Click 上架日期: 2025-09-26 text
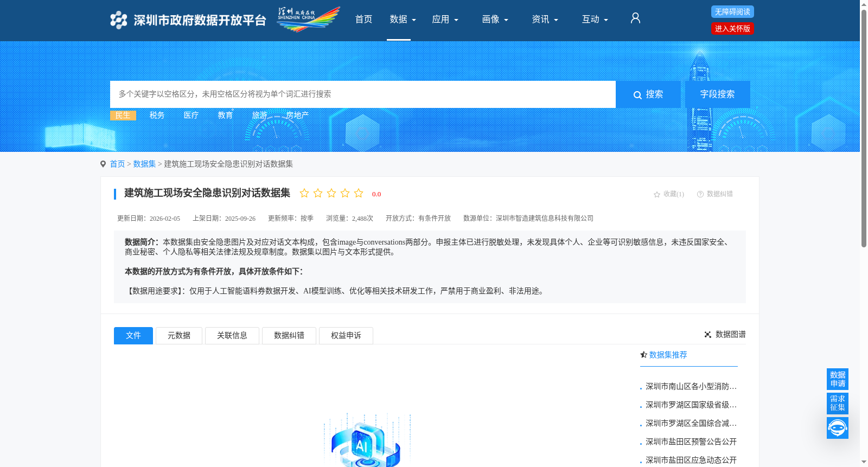The width and height of the screenshot is (868, 467). point(224,219)
